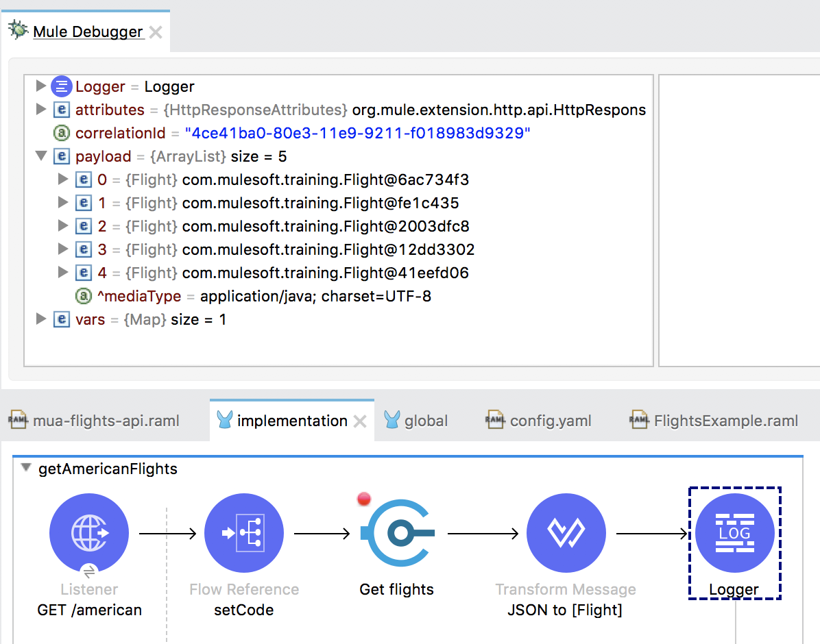The image size is (820, 644).
Task: Close the Mule Debugger tab
Action: 156,32
